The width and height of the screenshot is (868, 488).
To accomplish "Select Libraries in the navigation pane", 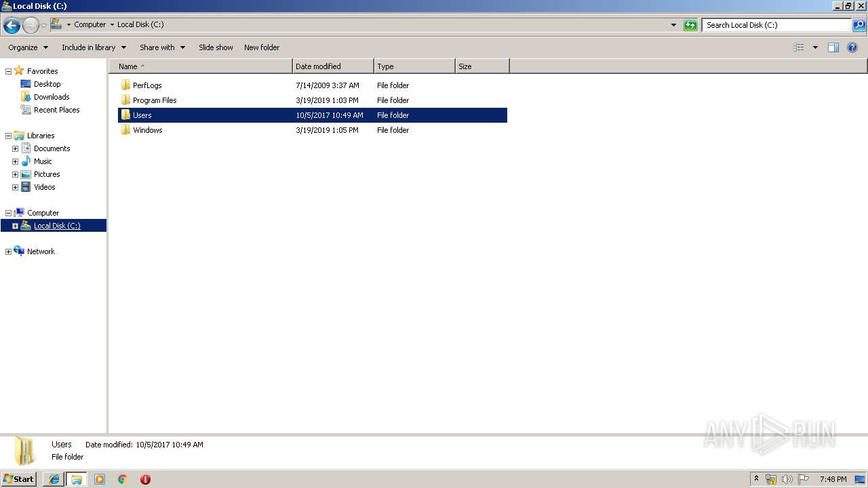I will [x=41, y=136].
